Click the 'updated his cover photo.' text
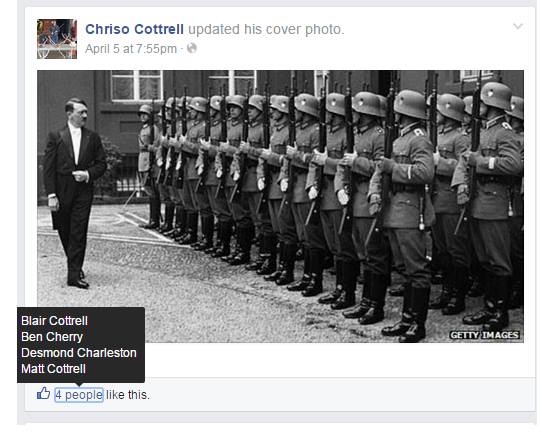 (266, 29)
